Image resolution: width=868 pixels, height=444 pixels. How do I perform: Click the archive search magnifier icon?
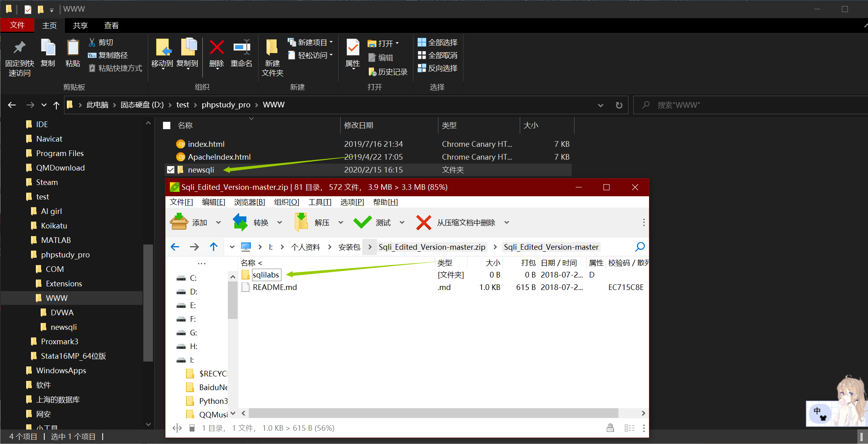coord(640,247)
